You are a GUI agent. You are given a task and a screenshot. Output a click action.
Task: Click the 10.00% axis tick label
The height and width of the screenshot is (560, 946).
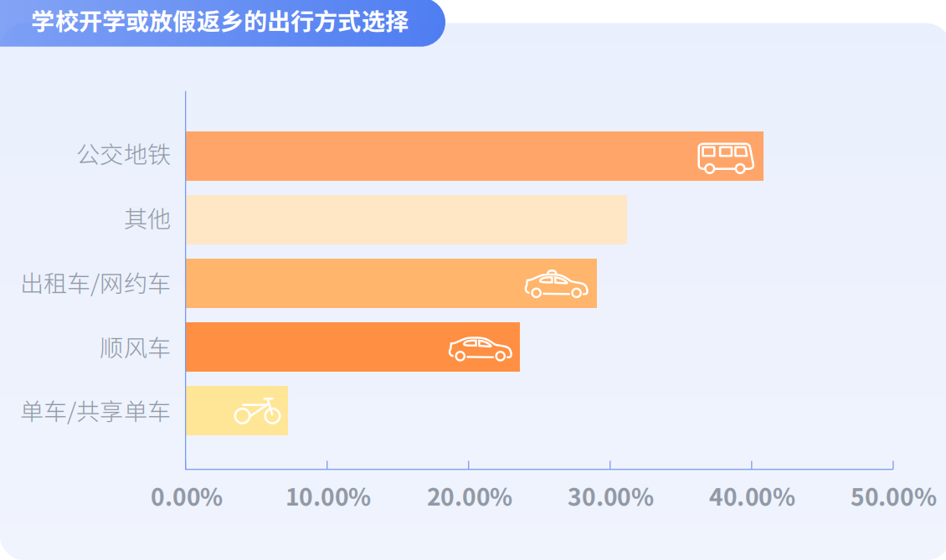(x=328, y=497)
